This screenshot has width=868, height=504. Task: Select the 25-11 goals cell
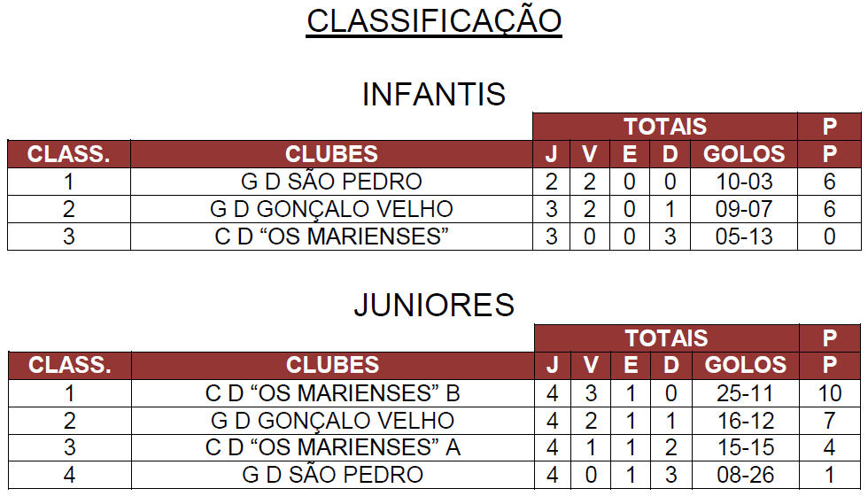[x=745, y=393]
